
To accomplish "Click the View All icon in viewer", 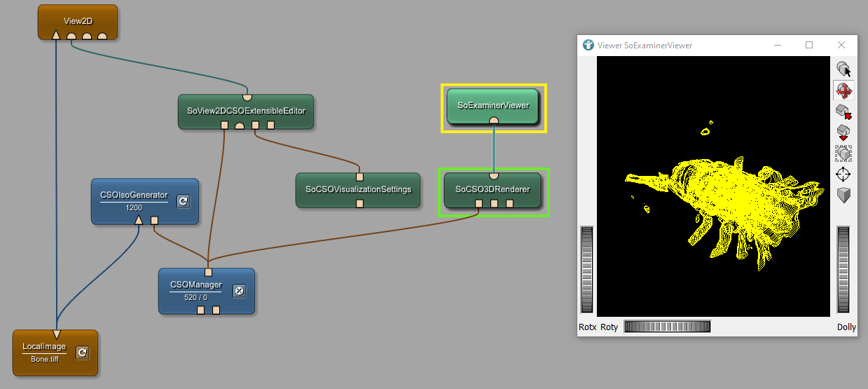I will [843, 153].
